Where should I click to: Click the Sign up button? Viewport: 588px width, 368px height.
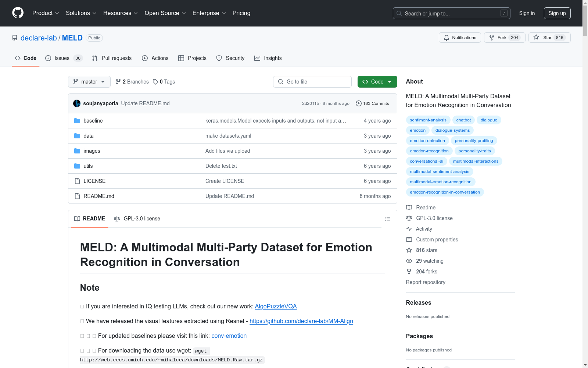pos(557,13)
